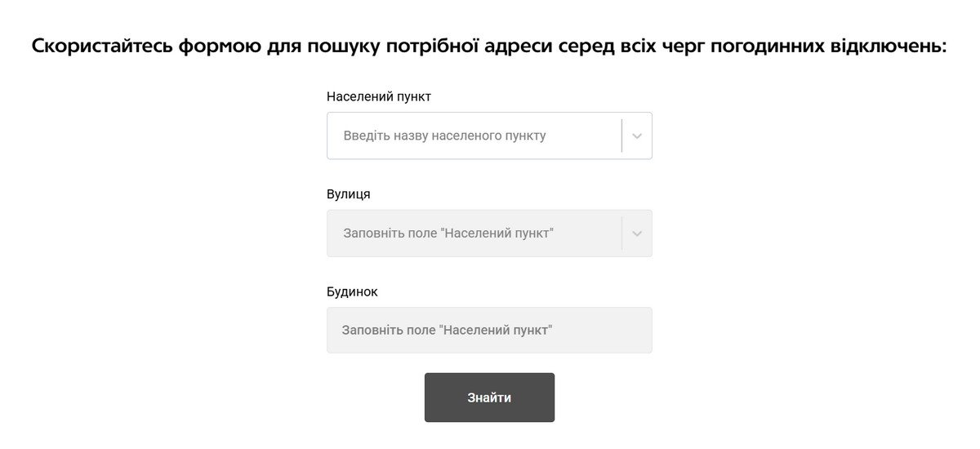Click separator line beside settlement chevron
980x449 pixels.
pyautogui.click(x=621, y=136)
